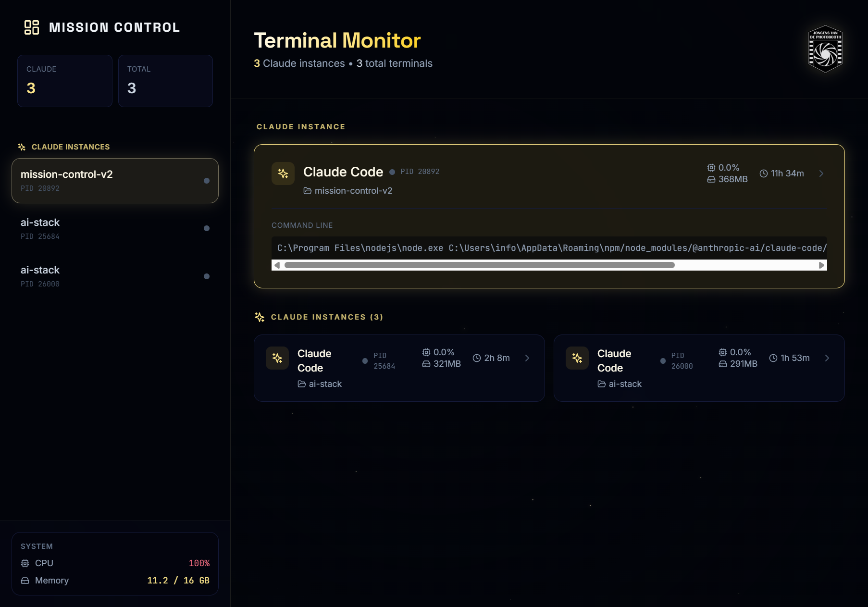Click status dot on mission-control-v2 sidebar item
868x607 pixels.
tap(207, 181)
